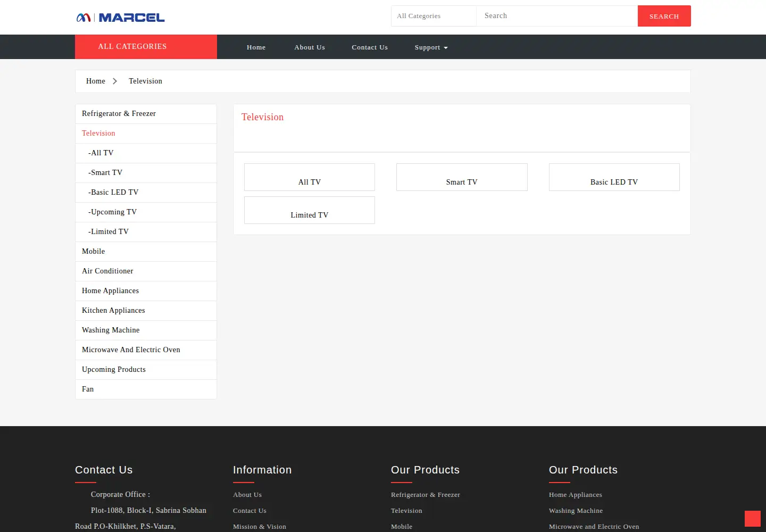This screenshot has width=766, height=532.
Task: Select the highlighted Television sidebar category
Action: (x=146, y=134)
